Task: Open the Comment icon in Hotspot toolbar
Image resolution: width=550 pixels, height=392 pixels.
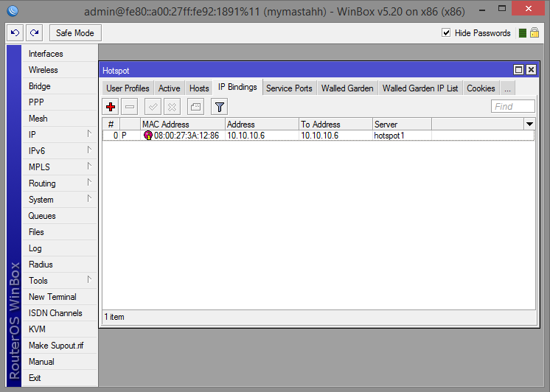Action: [x=195, y=107]
